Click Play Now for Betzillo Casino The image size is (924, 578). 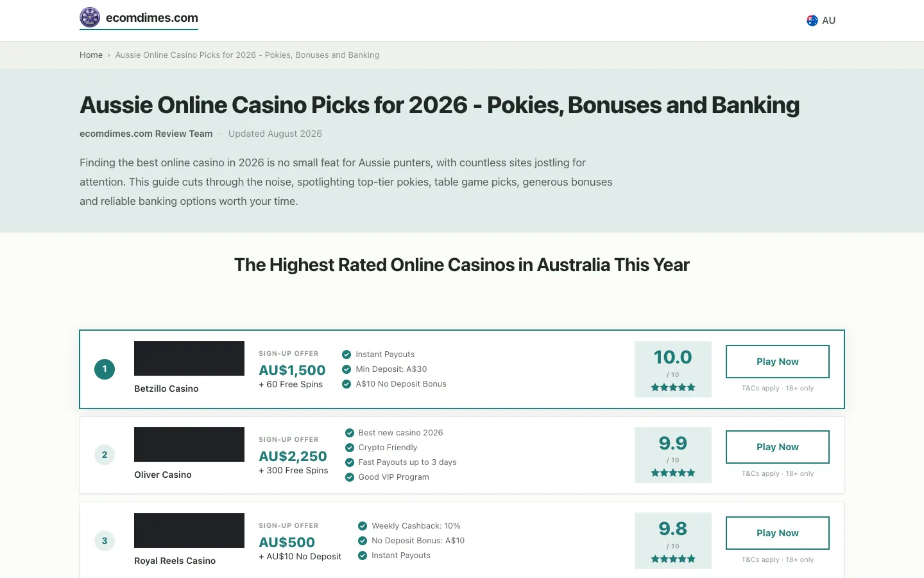778,362
